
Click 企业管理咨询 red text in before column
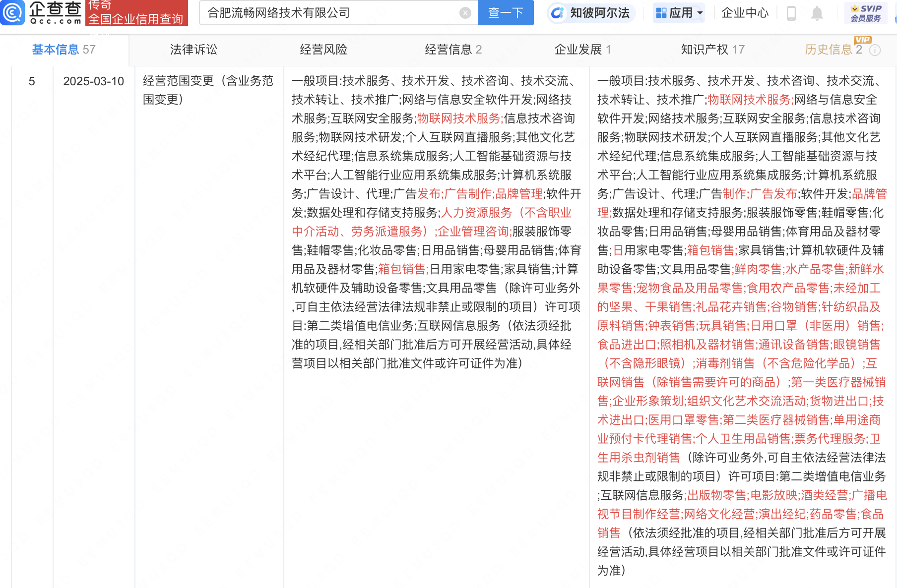click(x=473, y=232)
